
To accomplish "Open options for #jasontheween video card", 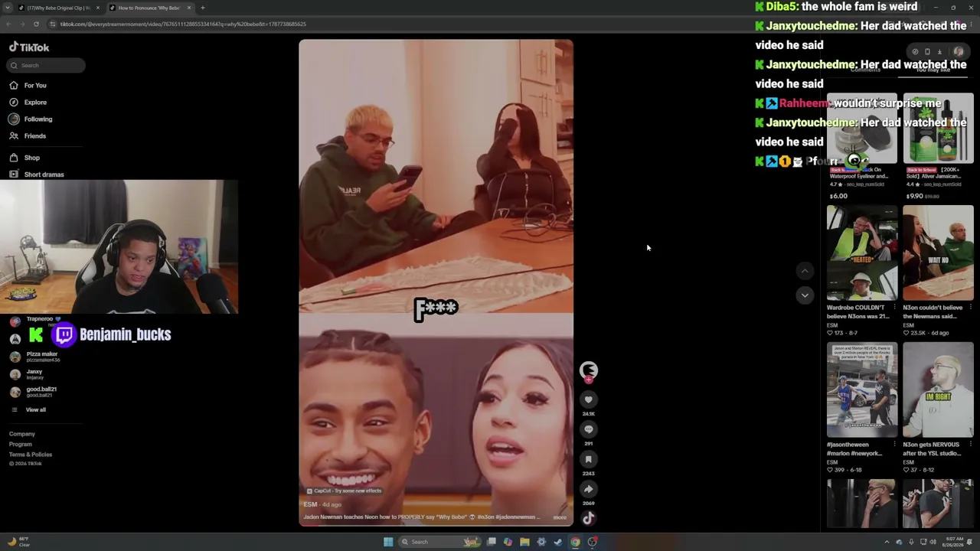I will tap(894, 444).
